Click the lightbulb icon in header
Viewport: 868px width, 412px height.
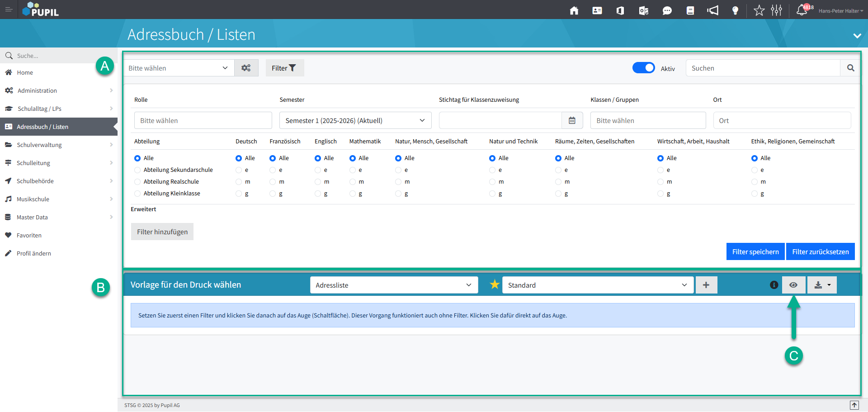pos(735,10)
